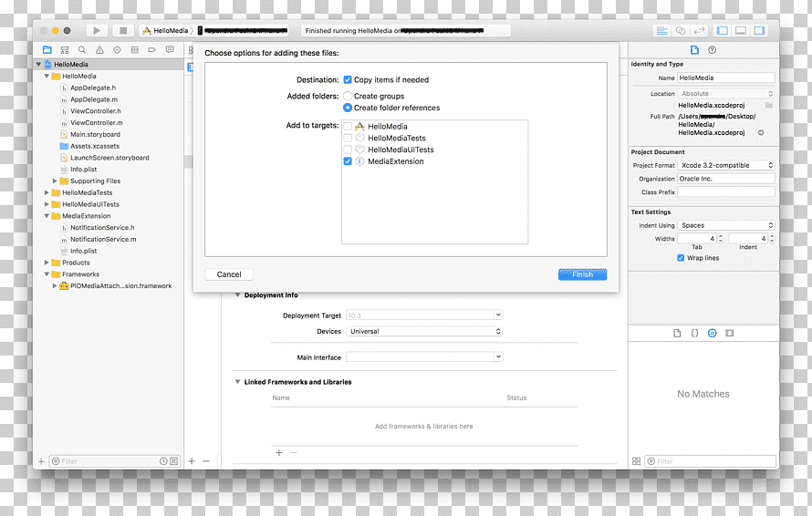Open the Project Format dropdown
This screenshot has width=812, height=516.
click(726, 165)
